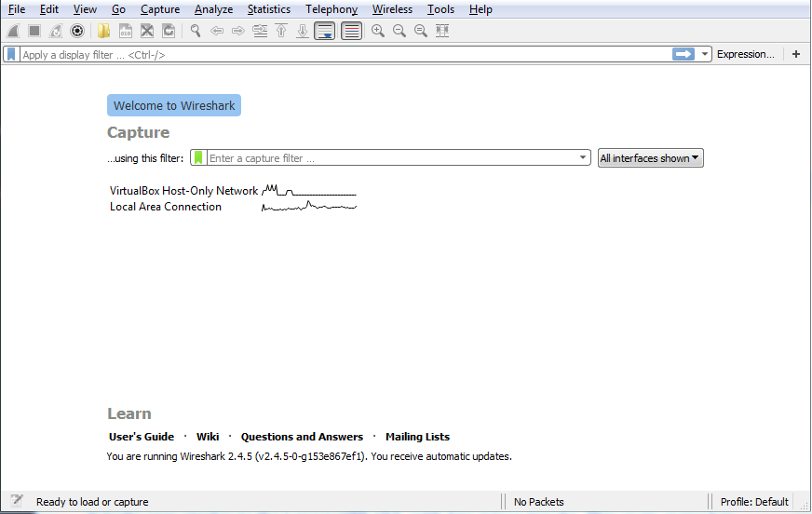Click the Welcome to Wireshark banner

pyautogui.click(x=174, y=105)
